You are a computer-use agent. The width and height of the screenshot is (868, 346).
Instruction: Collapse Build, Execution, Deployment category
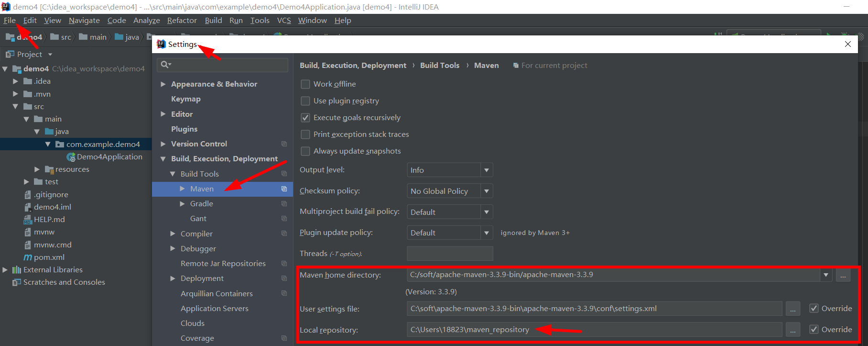[x=163, y=159]
